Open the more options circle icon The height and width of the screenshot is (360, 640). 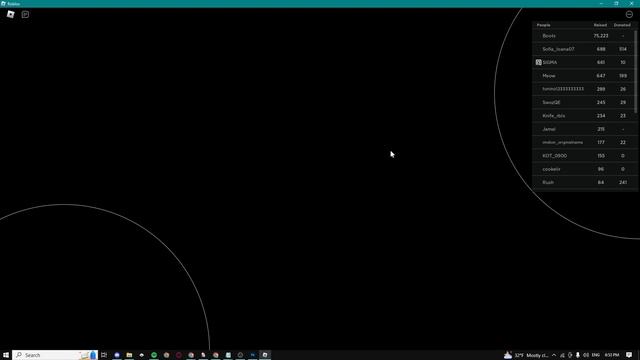pyautogui.click(x=629, y=14)
